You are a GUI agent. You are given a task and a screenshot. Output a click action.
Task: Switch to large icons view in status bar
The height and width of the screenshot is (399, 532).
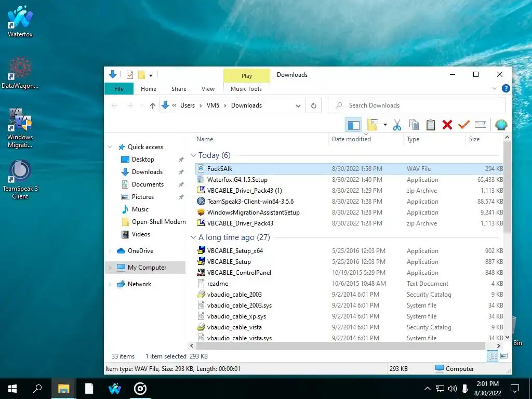click(504, 356)
